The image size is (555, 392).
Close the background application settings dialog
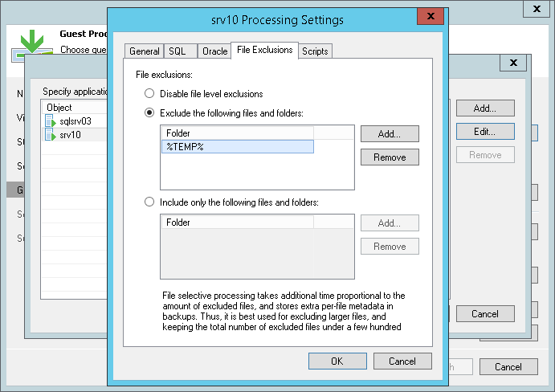tap(513, 63)
